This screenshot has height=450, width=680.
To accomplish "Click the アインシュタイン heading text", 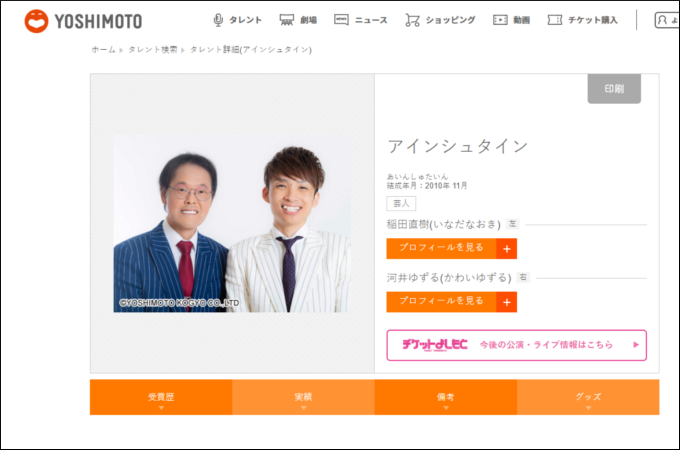I will point(458,146).
